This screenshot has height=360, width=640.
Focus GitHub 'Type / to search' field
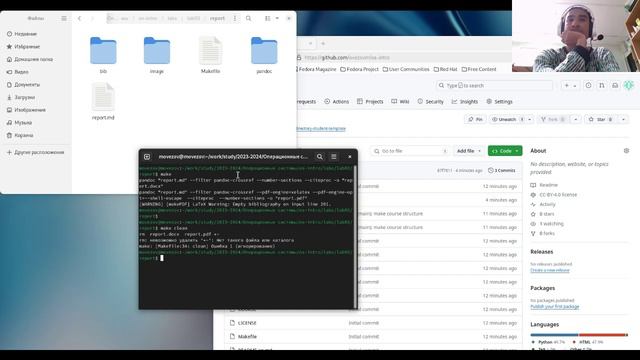coord(494,85)
